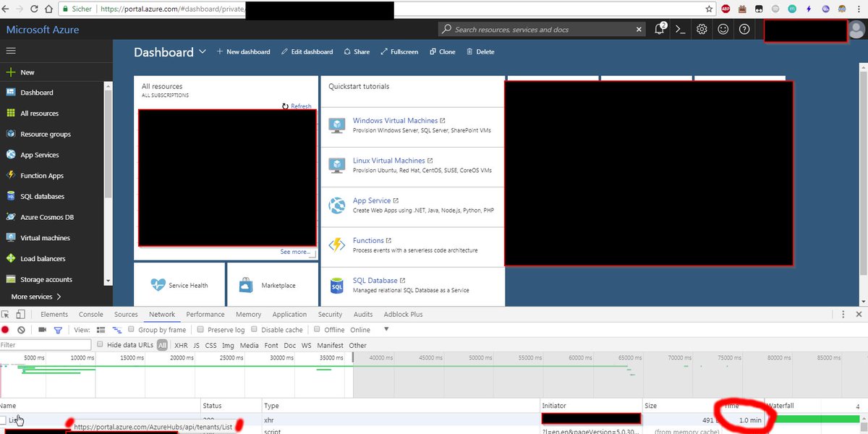Toggle the hamburger menu in sidebar
868x434 pixels.
tap(11, 51)
